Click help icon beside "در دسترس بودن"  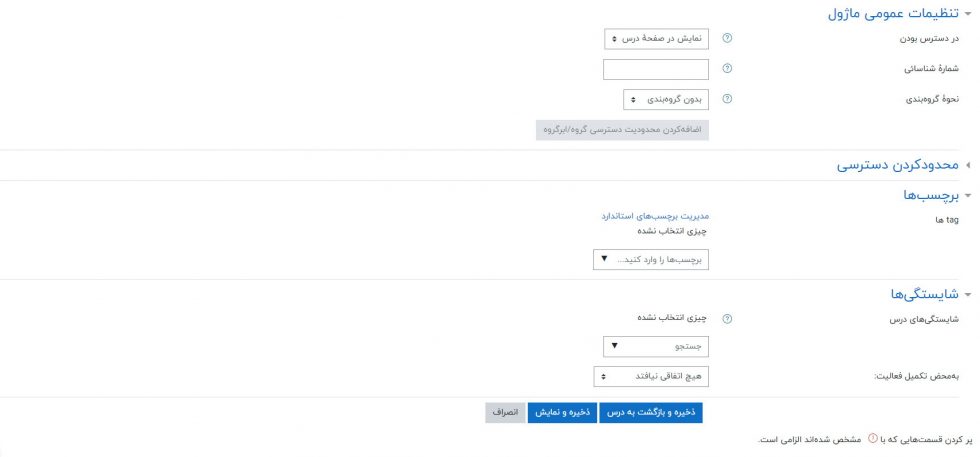[x=727, y=39]
